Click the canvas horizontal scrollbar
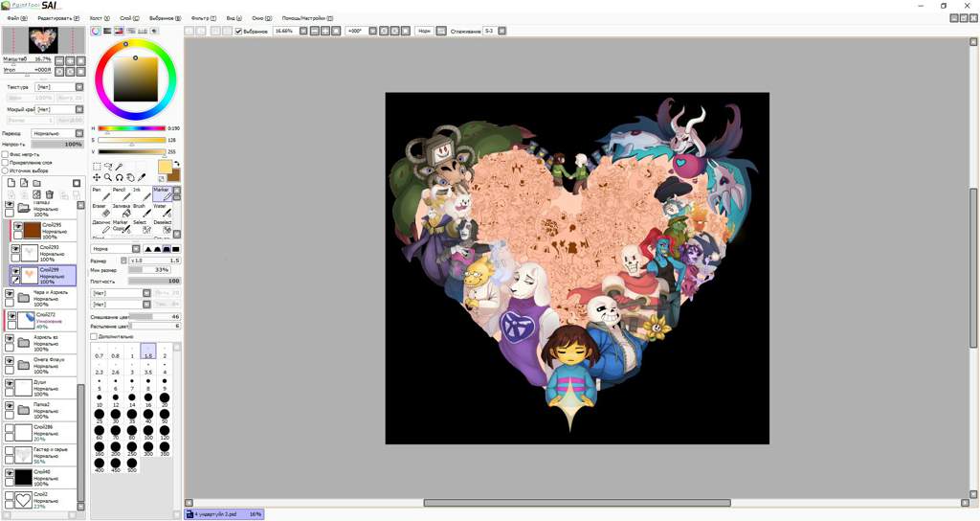This screenshot has height=521, width=980. [577, 503]
